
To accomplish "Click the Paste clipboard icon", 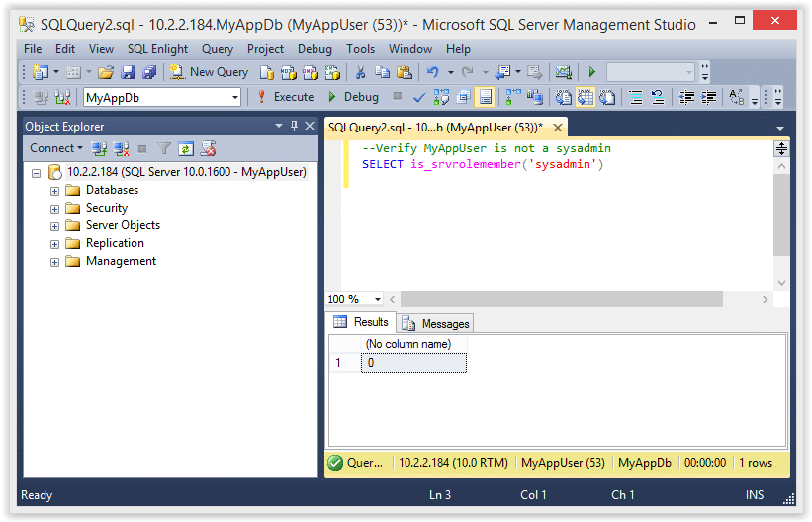I will (x=404, y=72).
